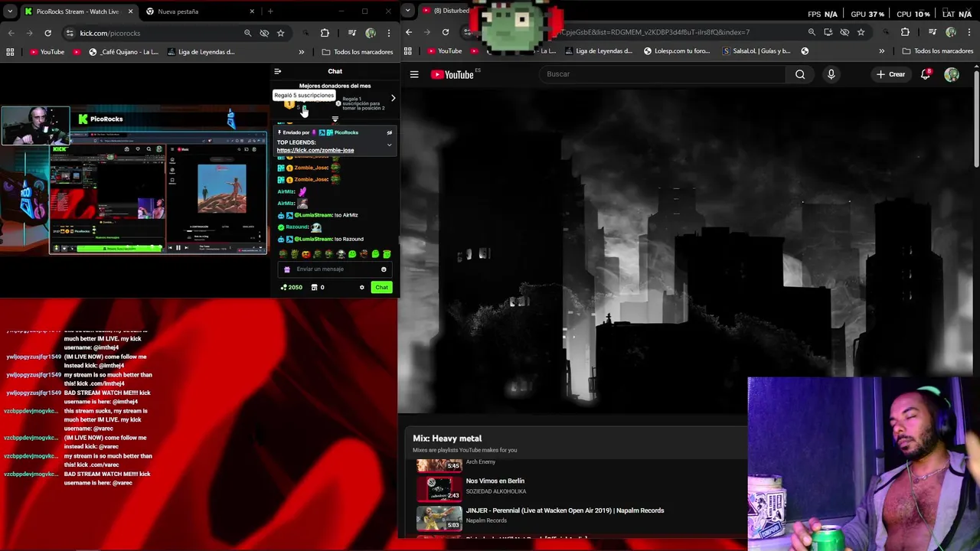The width and height of the screenshot is (980, 551).
Task: Switch to the Disturbed YouTube tab
Action: pos(446,11)
